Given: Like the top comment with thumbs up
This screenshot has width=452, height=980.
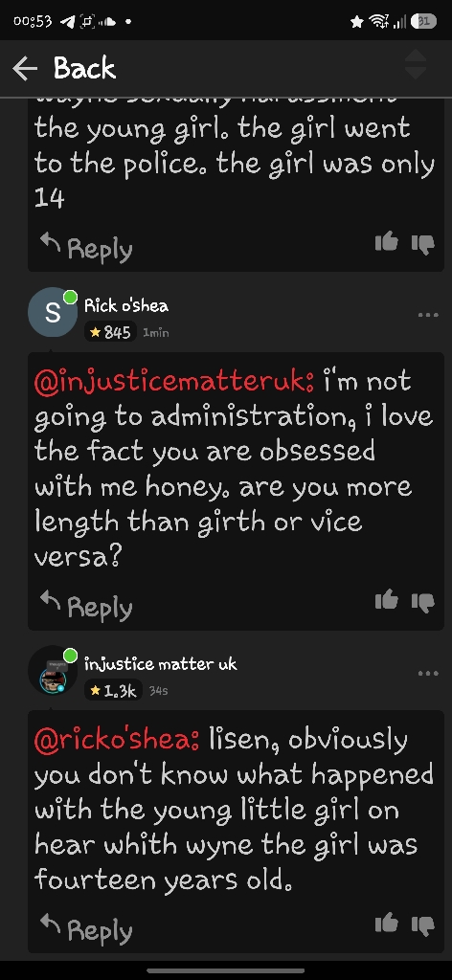Looking at the screenshot, I should 386,242.
